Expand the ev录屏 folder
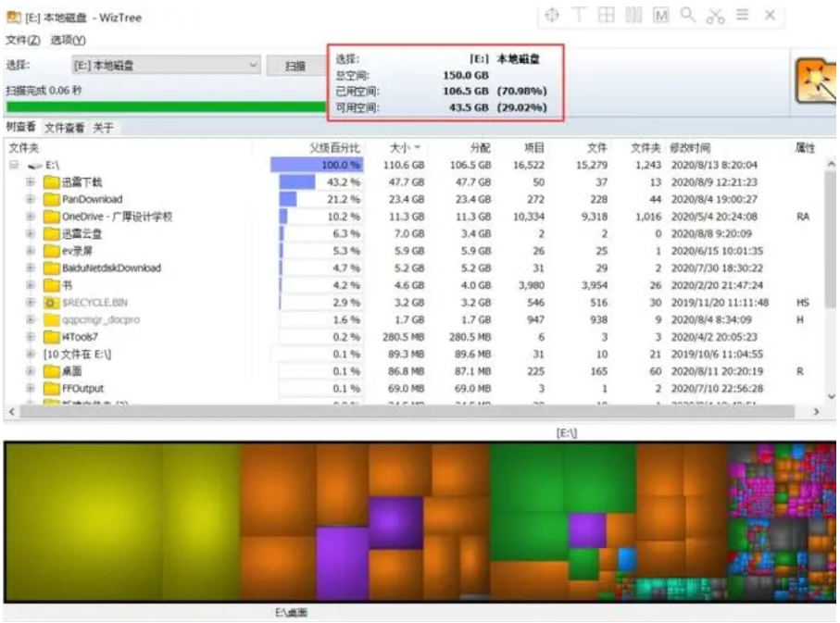This screenshot has height=623, width=840. [31, 251]
